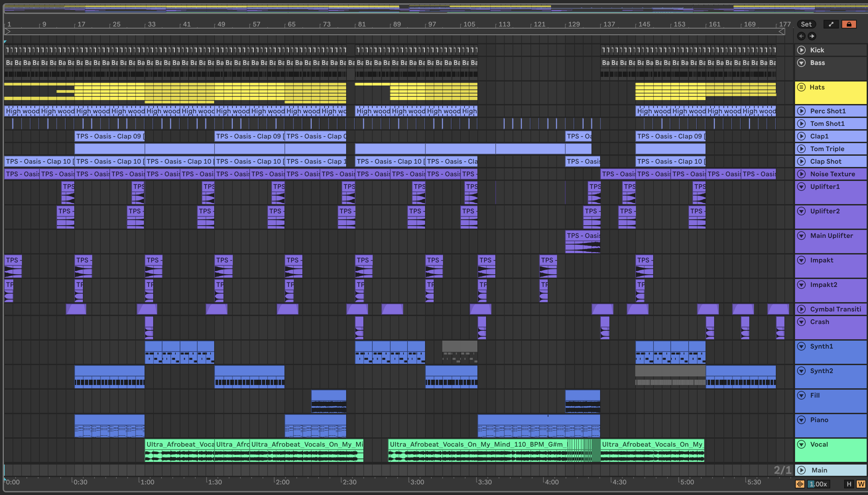This screenshot has height=495, width=868.
Task: Unfold the Cymbal Transition track
Action: point(801,309)
